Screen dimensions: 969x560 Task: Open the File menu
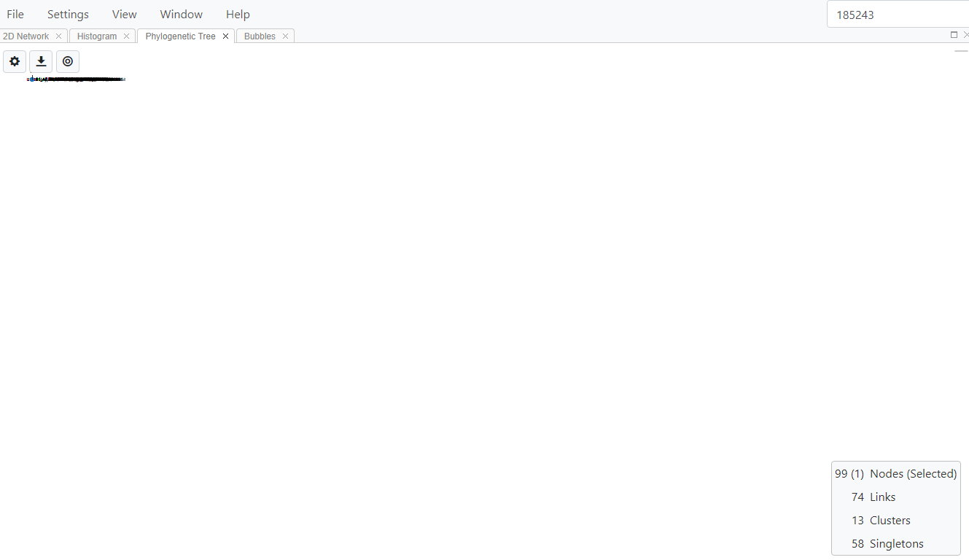pyautogui.click(x=15, y=14)
